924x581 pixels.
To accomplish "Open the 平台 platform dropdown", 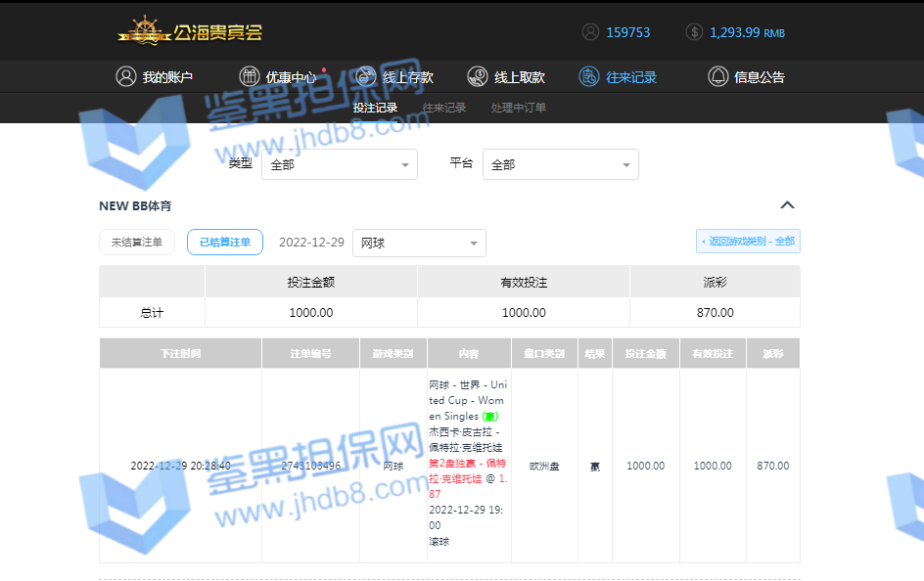I will pos(560,164).
